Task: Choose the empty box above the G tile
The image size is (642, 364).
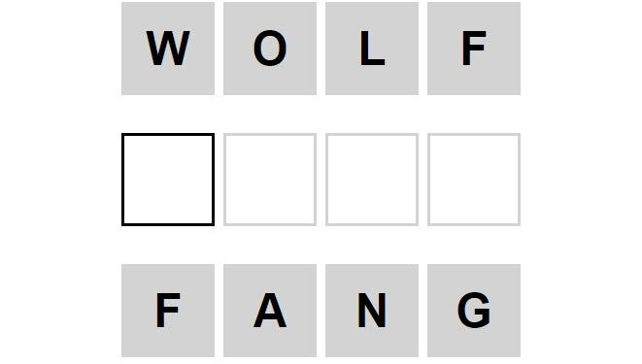Action: (474, 180)
